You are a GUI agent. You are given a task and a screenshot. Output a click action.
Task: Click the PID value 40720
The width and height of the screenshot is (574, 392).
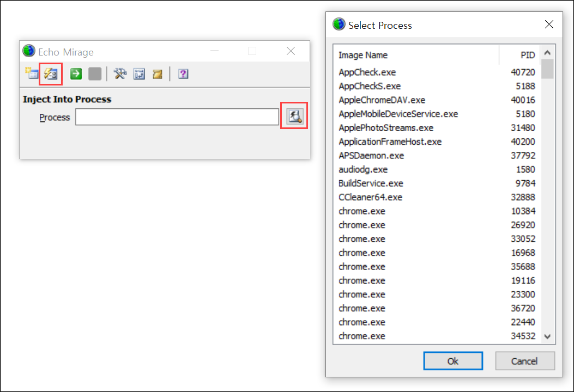[523, 72]
